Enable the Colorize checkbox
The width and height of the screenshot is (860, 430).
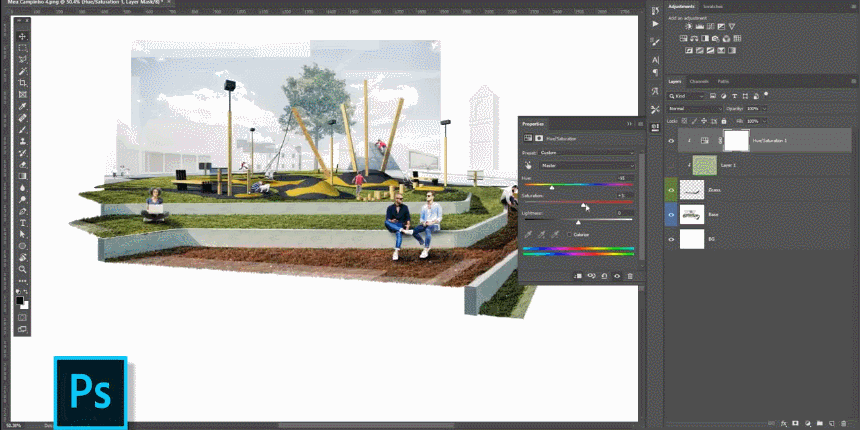[x=569, y=234]
